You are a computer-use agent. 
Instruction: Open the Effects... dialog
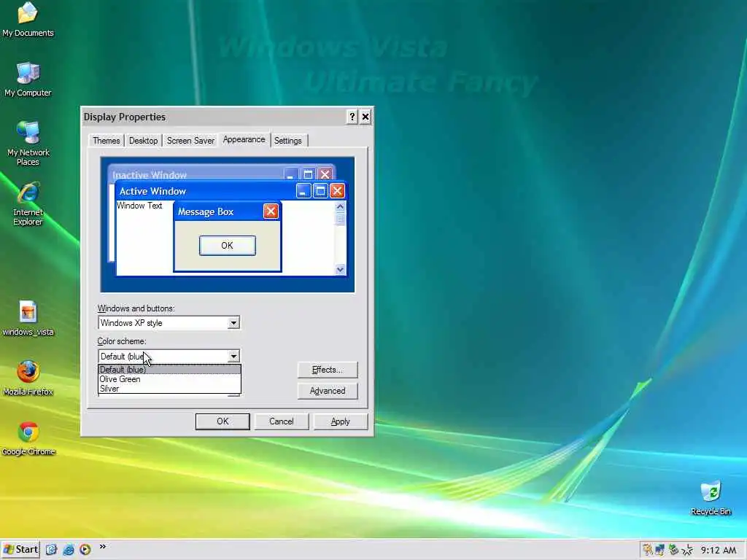[x=328, y=370]
